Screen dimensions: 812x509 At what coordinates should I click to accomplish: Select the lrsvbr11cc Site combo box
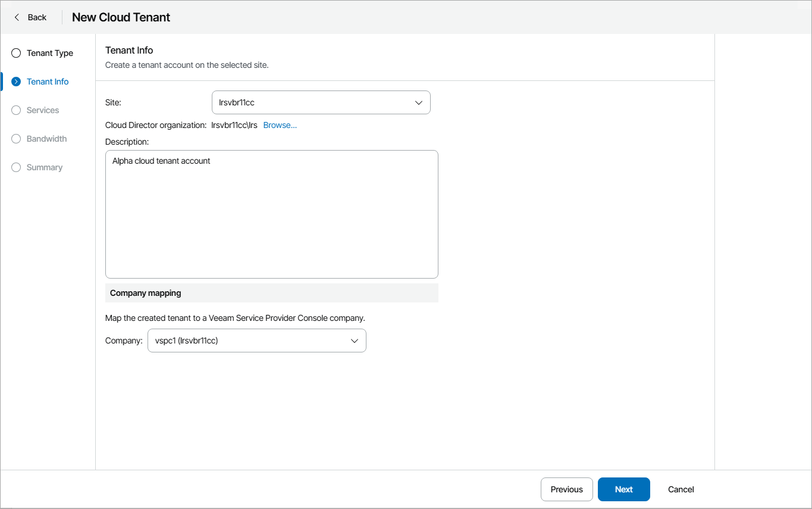tap(309, 102)
